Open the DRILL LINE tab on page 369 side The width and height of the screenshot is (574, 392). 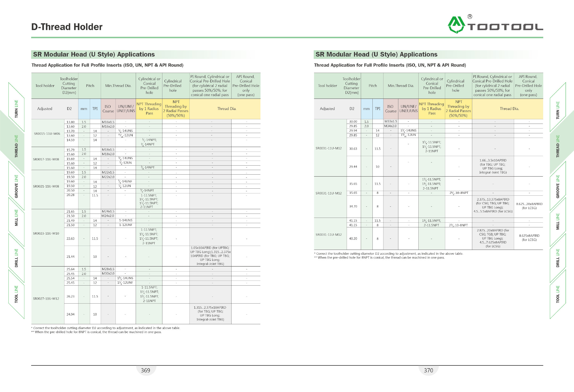pyautogui.click(x=16, y=258)
